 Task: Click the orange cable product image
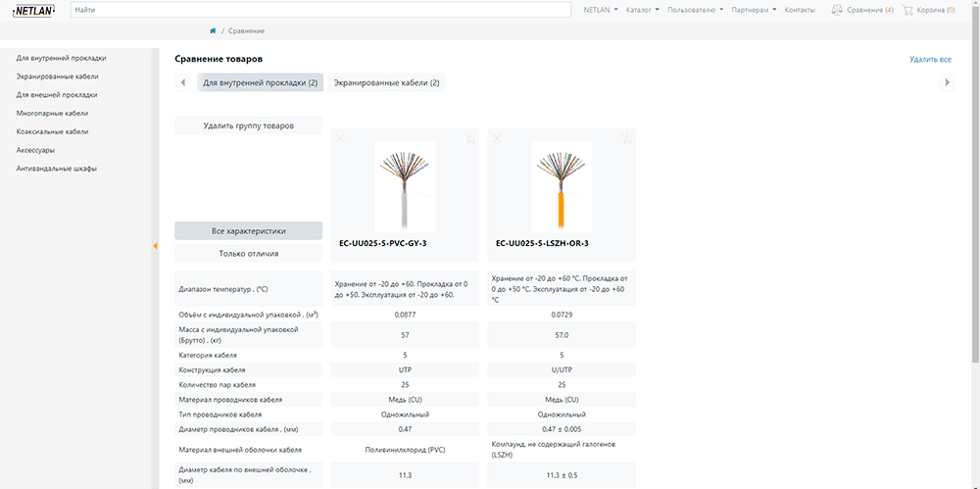(562, 186)
